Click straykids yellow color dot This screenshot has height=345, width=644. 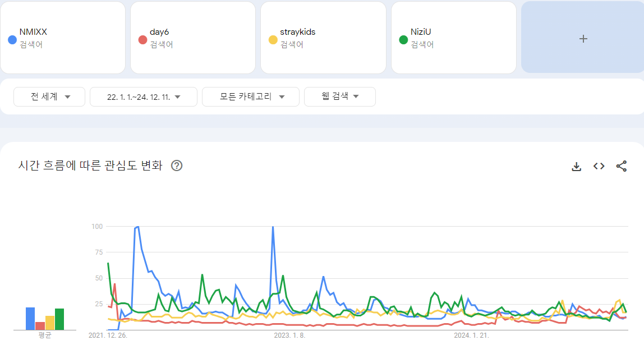[273, 40]
